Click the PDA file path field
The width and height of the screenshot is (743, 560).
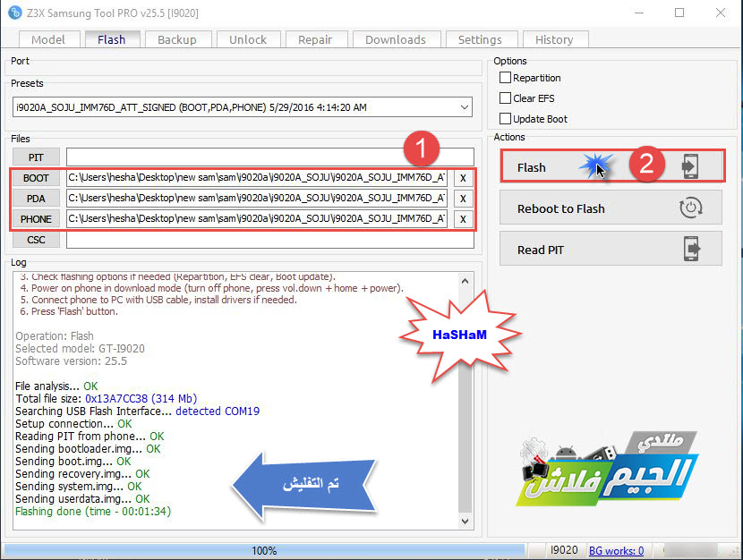257,199
